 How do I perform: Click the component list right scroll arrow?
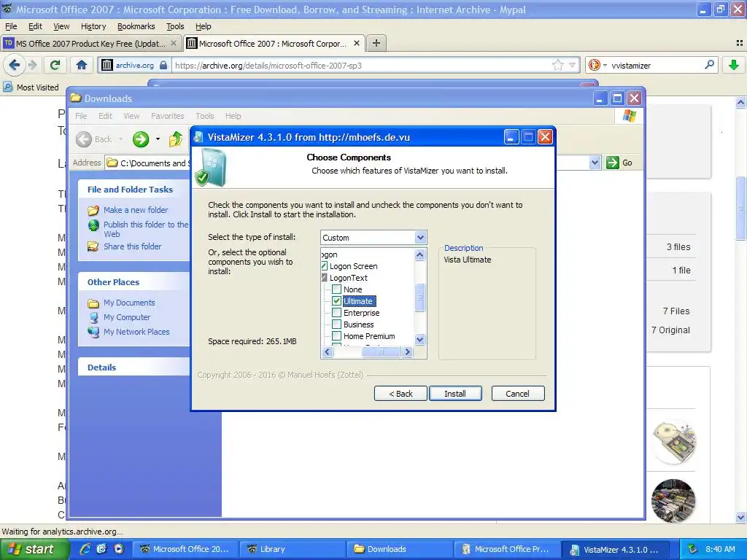(x=407, y=352)
